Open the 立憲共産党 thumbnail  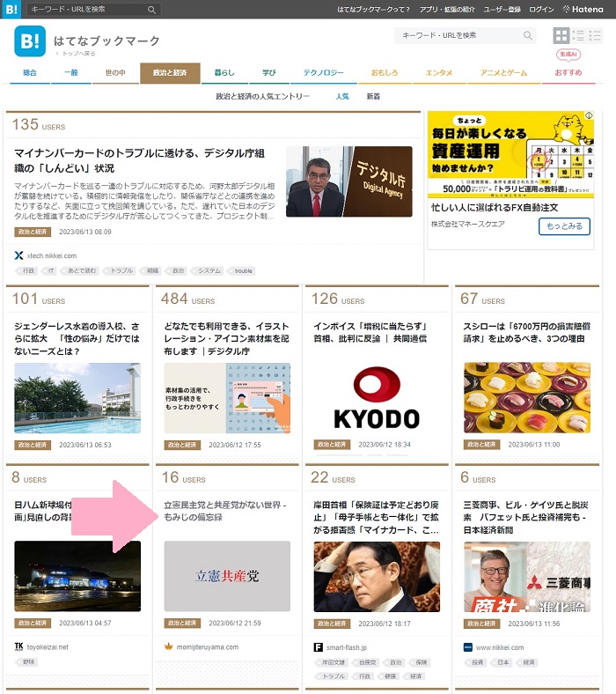227,576
